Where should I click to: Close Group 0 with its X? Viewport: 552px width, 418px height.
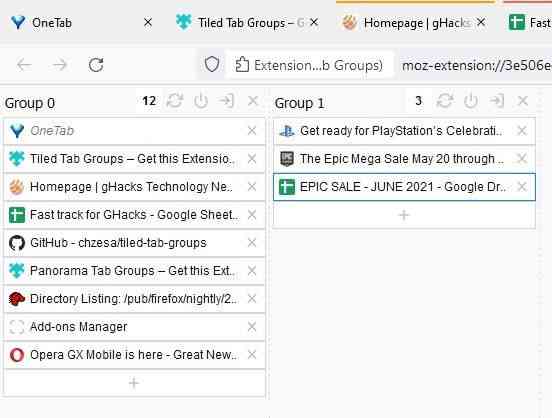[x=253, y=101]
